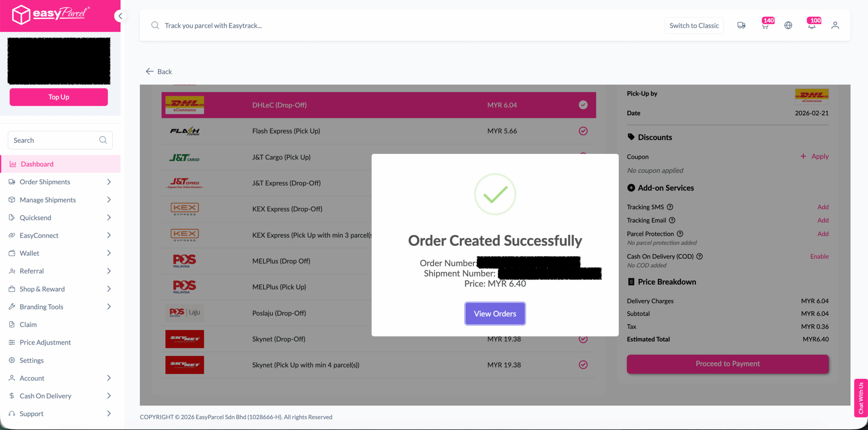Click the globe language icon
The width and height of the screenshot is (868, 430).
[788, 25]
